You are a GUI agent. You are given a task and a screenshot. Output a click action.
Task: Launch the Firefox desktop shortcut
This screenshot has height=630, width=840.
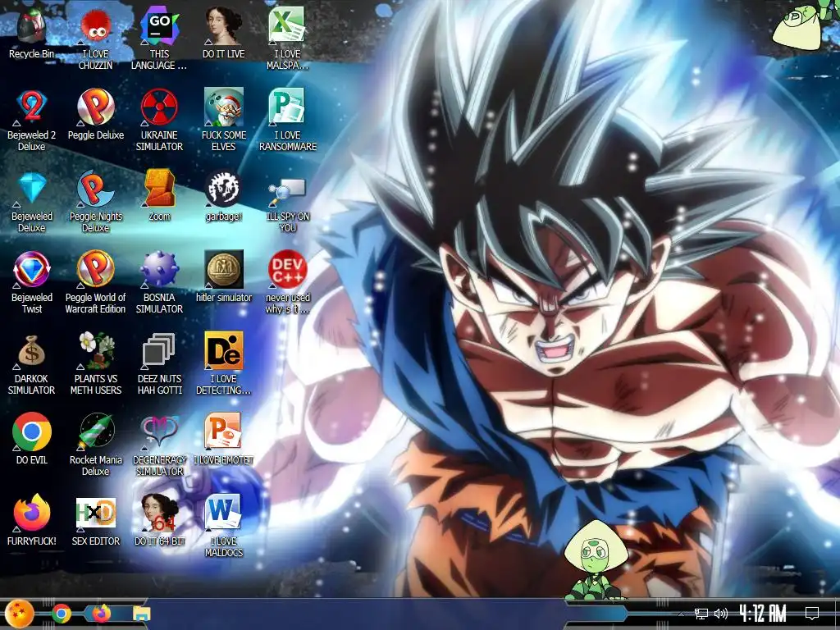(x=32, y=521)
